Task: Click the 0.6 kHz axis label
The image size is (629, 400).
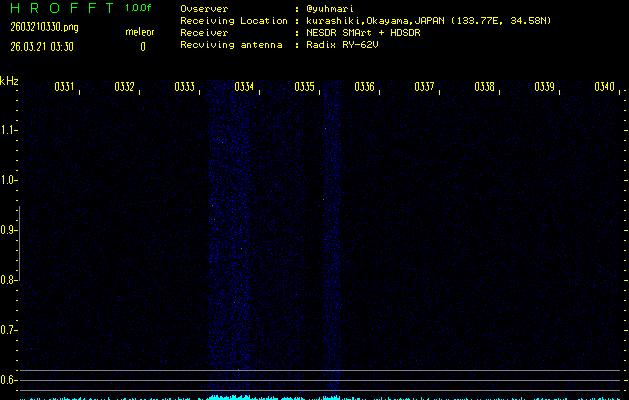Action: click(x=7, y=380)
